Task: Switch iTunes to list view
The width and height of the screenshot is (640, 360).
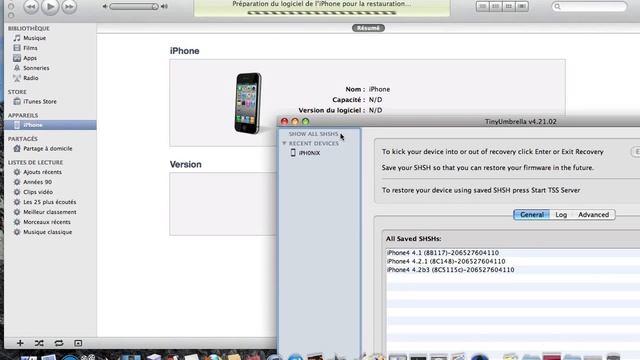Action: 482,7
